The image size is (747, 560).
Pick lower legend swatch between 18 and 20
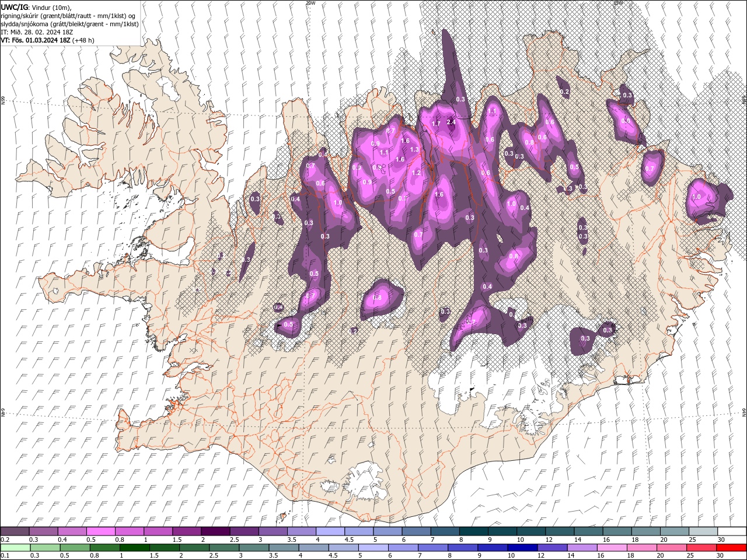click(x=641, y=548)
